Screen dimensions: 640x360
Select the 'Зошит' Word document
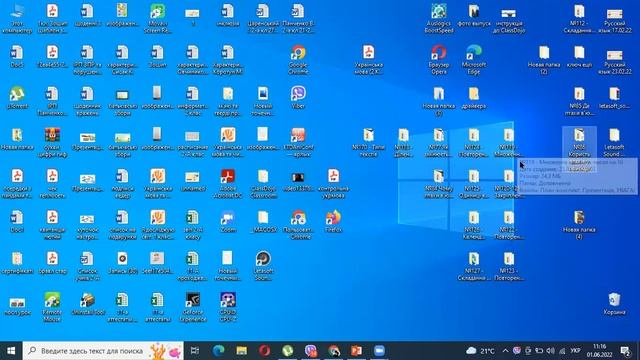click(x=158, y=57)
